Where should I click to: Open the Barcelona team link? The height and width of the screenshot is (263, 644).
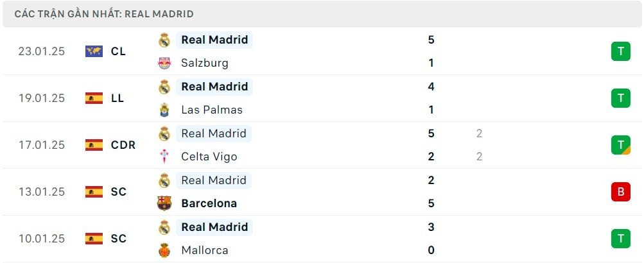[209, 203]
